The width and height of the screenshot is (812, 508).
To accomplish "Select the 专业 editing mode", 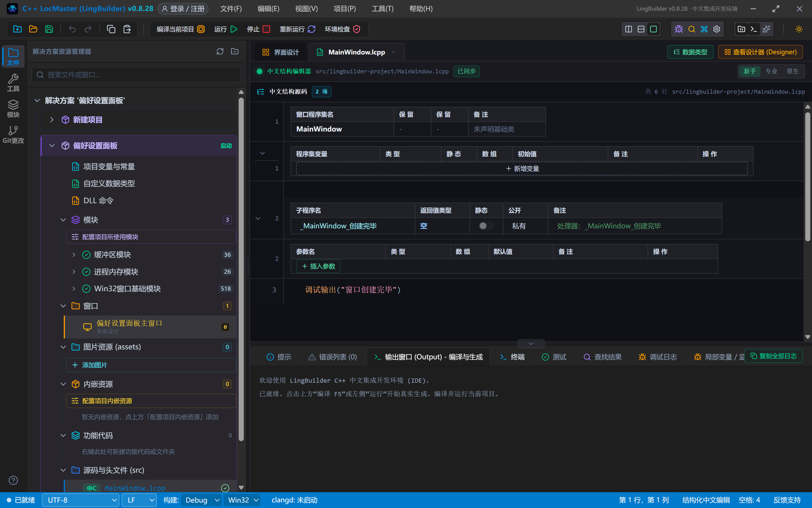I will pyautogui.click(x=771, y=71).
